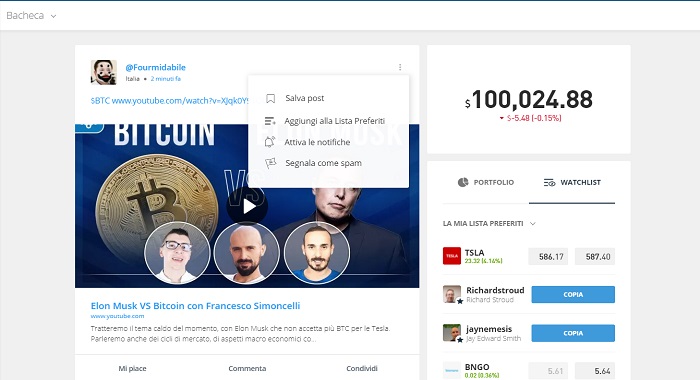This screenshot has width=700, height=380.
Task: Click the BNGO logo icon
Action: (x=452, y=371)
